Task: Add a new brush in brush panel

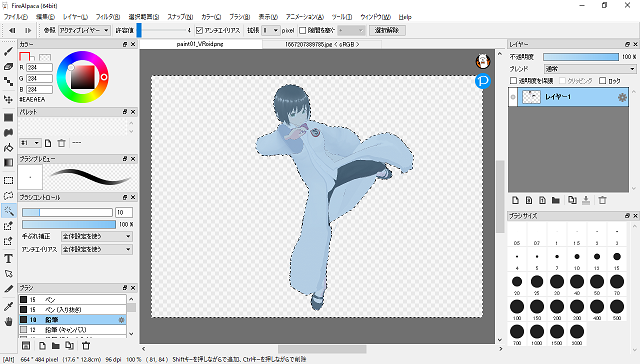Action: (42, 346)
